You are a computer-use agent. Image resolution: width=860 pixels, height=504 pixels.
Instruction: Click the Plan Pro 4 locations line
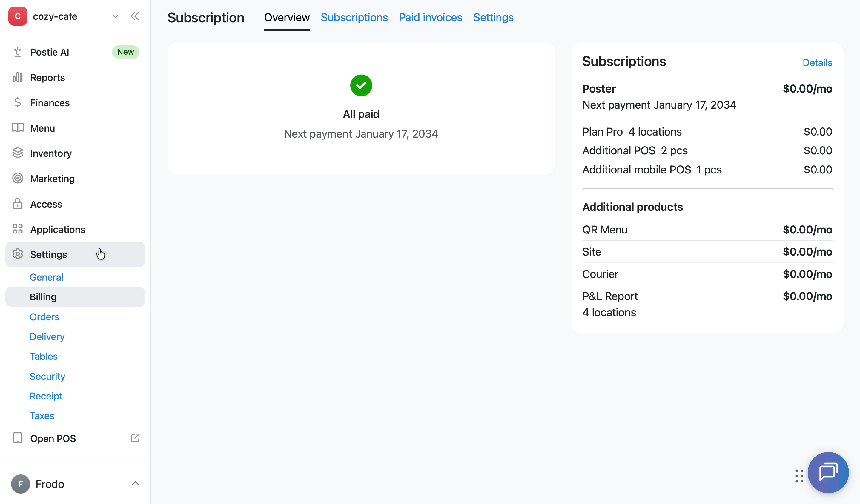point(707,132)
